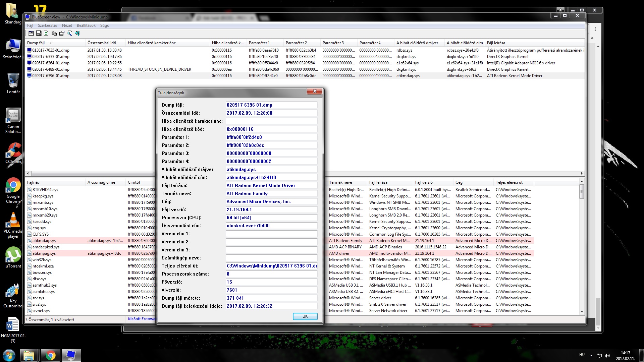Image resolution: width=644 pixels, height=362 pixels.
Task: Sort by the Összeomlási idő column header
Action: click(106, 43)
